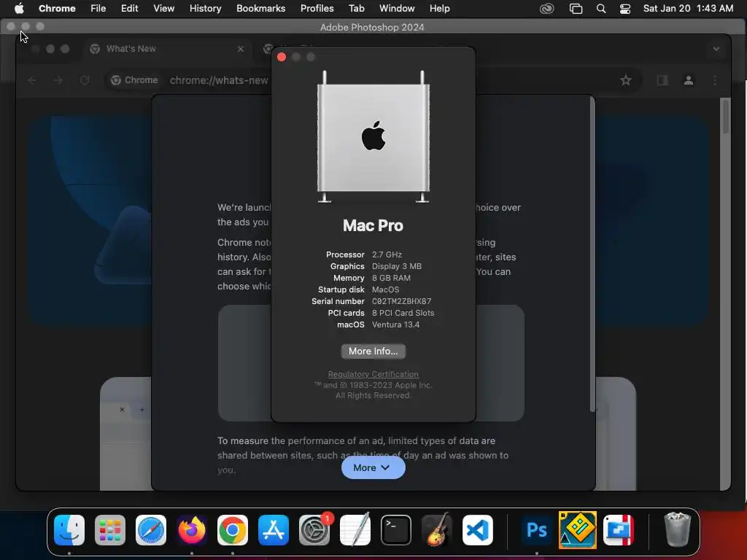
Task: Click the Mac Pro tower image
Action: pyautogui.click(x=373, y=137)
